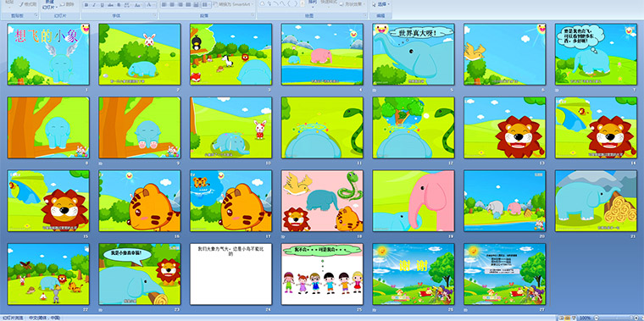Open the 选择 (Select) dropdown
The height and width of the screenshot is (321, 644).
pyautogui.click(x=381, y=4)
